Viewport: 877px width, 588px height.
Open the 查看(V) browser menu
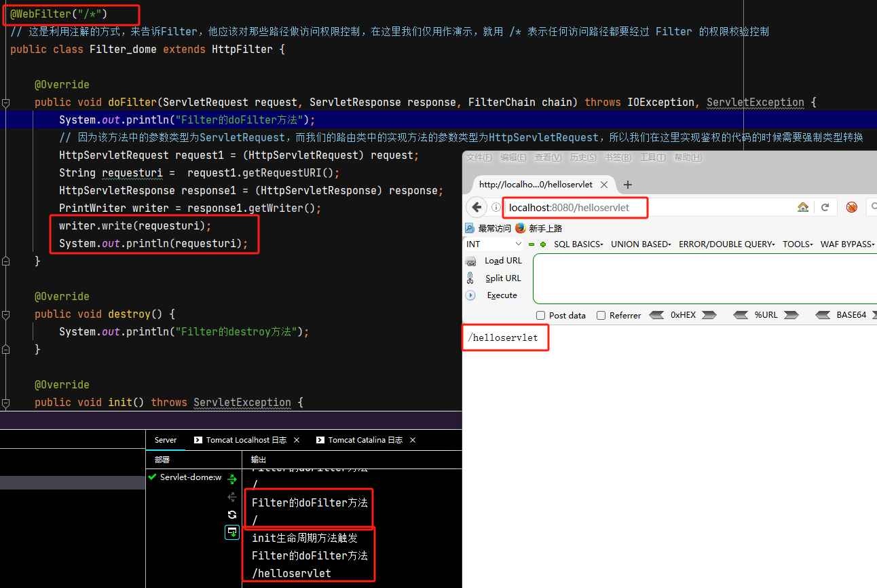coord(548,158)
